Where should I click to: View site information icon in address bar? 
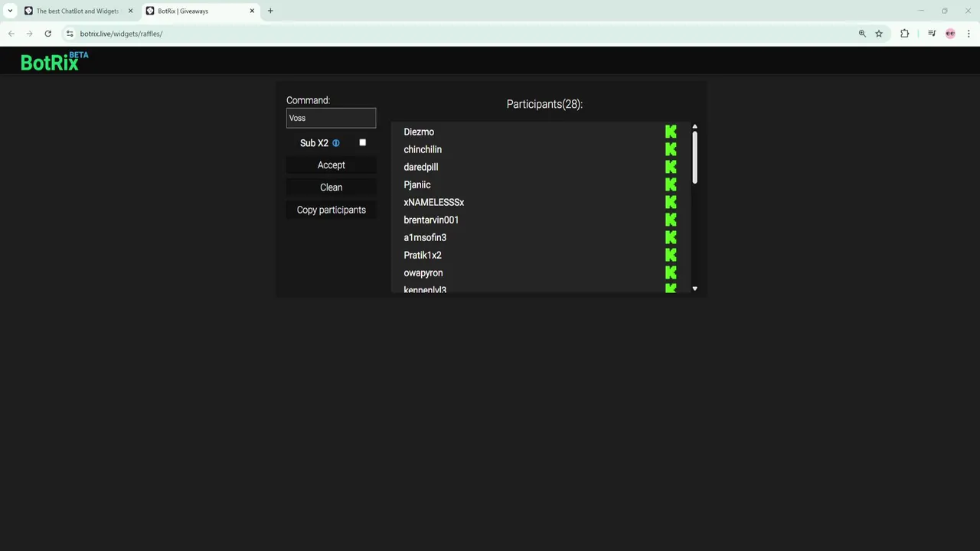(x=70, y=34)
